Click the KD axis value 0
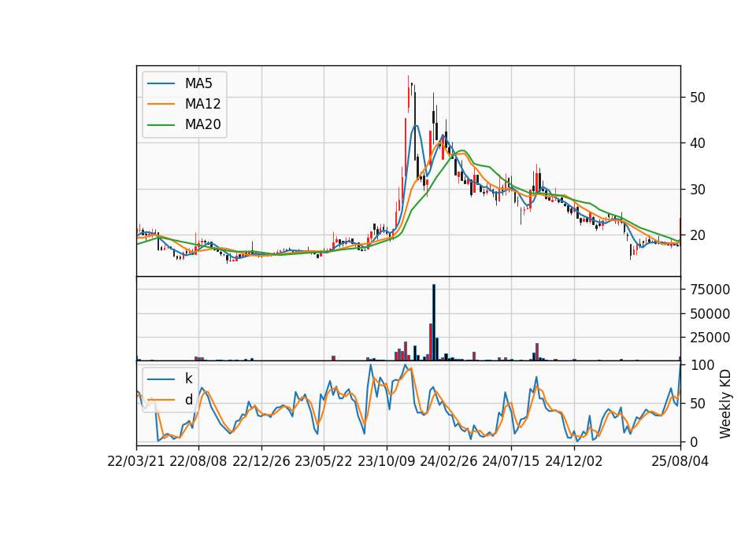Image resolution: width=756 pixels, height=543 pixels. tap(695, 441)
